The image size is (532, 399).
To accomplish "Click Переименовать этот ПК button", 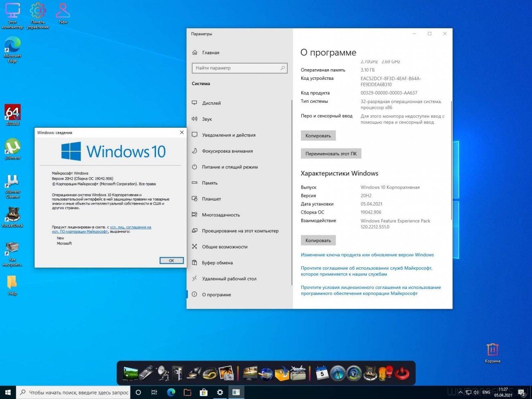I will [331, 153].
